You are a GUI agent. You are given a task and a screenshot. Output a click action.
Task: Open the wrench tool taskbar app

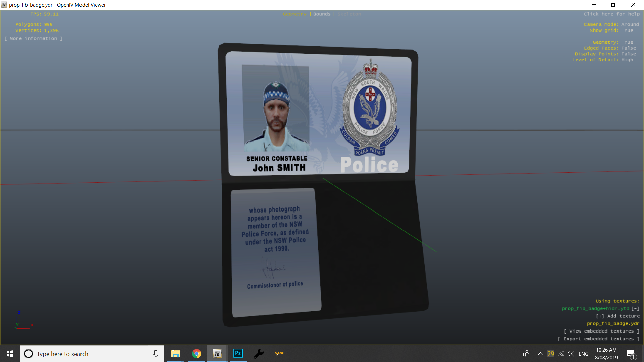[x=259, y=353]
